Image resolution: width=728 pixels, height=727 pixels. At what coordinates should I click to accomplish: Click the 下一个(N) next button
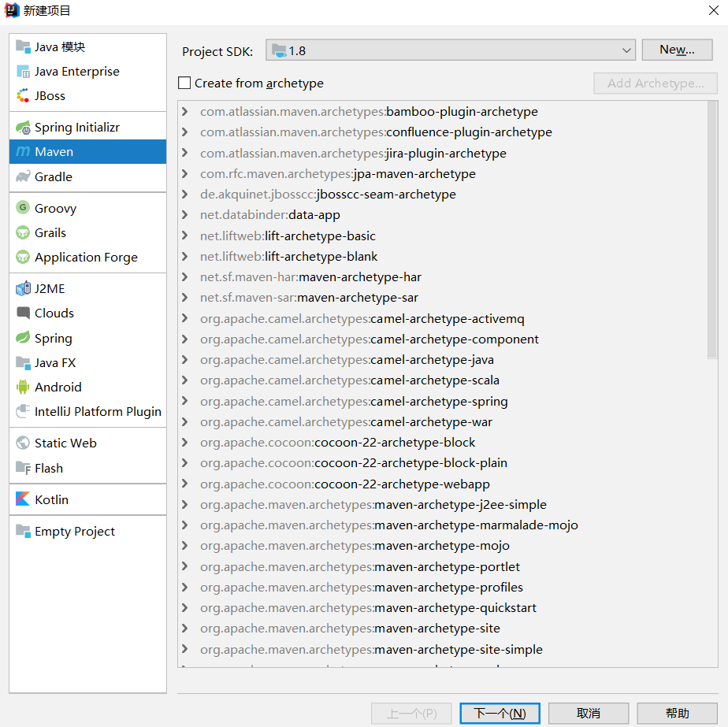click(x=500, y=713)
